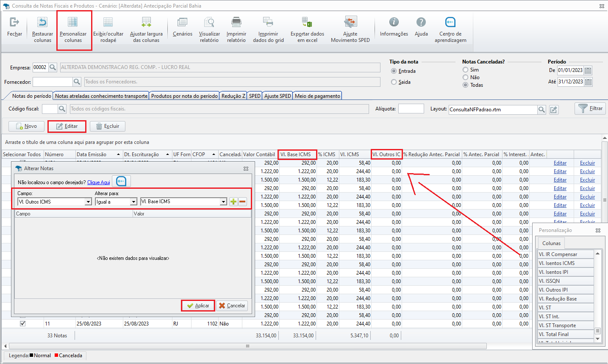Viewport: 608px width, 364px height.
Task: Click Aplicar in Alterar Notas
Action: tap(198, 306)
